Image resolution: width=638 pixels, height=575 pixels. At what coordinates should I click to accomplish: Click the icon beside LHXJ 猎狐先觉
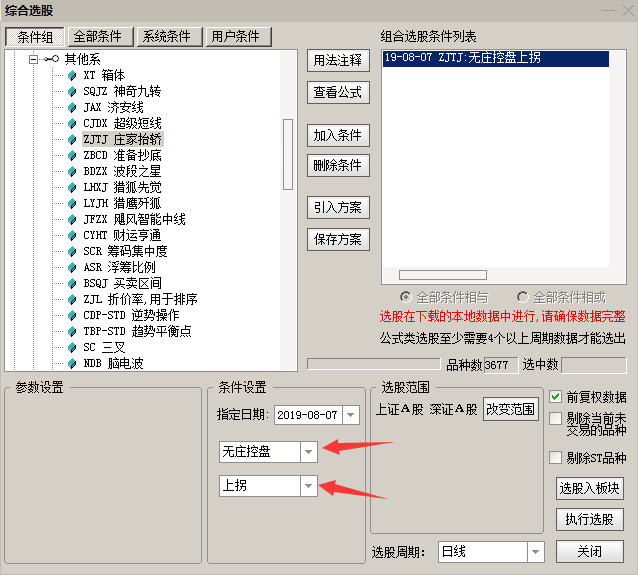(72, 188)
